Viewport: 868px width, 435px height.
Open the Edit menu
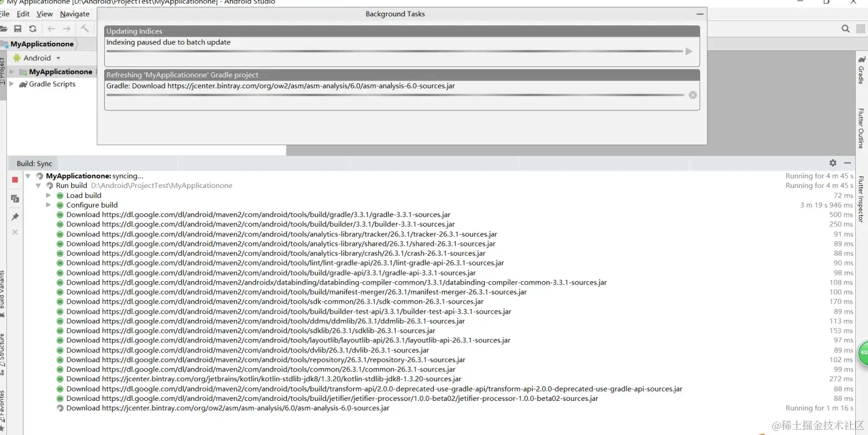pos(23,14)
